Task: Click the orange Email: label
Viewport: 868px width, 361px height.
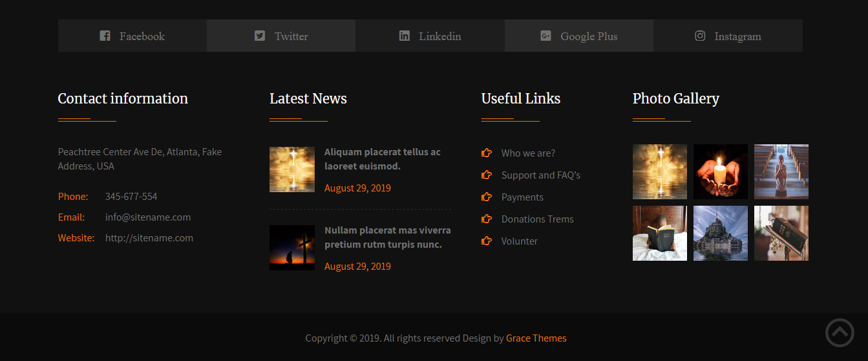Action: point(71,217)
